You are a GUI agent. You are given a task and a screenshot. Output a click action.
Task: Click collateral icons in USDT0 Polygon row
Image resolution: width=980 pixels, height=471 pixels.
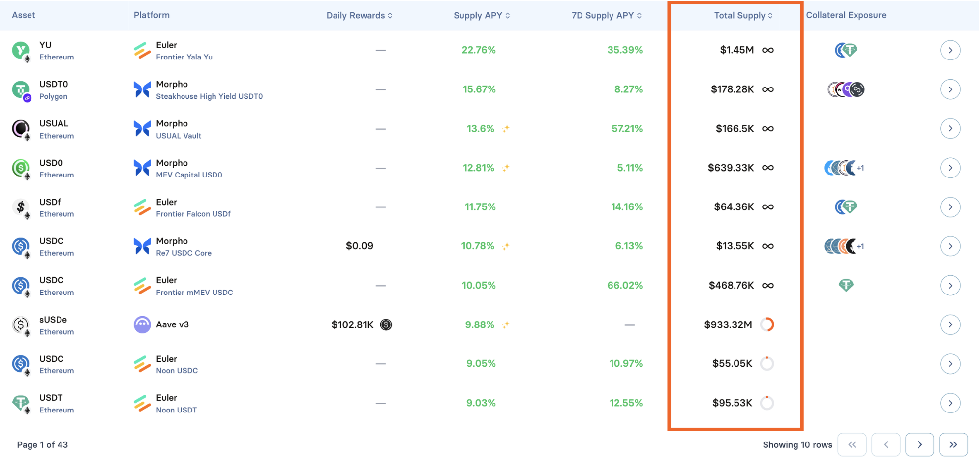[846, 89]
